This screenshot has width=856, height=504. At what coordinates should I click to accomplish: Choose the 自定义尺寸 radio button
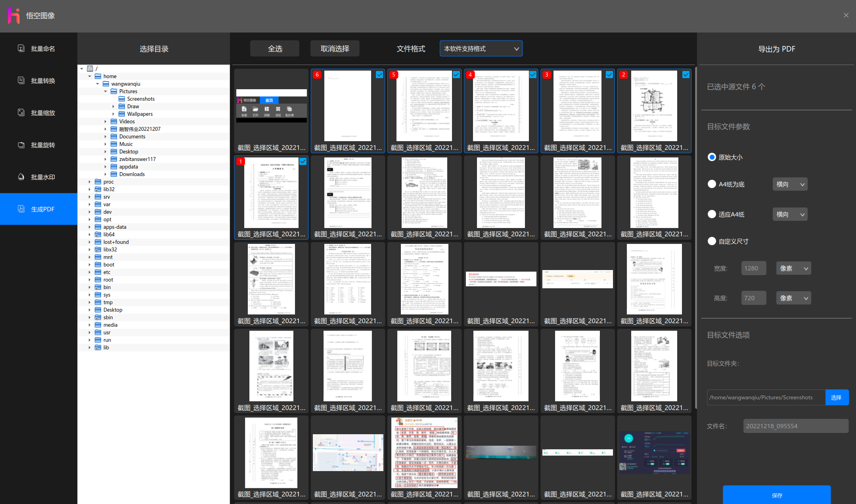712,241
